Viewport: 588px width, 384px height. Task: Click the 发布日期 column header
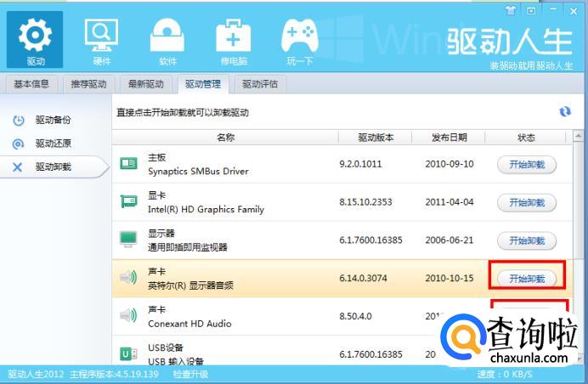click(449, 138)
